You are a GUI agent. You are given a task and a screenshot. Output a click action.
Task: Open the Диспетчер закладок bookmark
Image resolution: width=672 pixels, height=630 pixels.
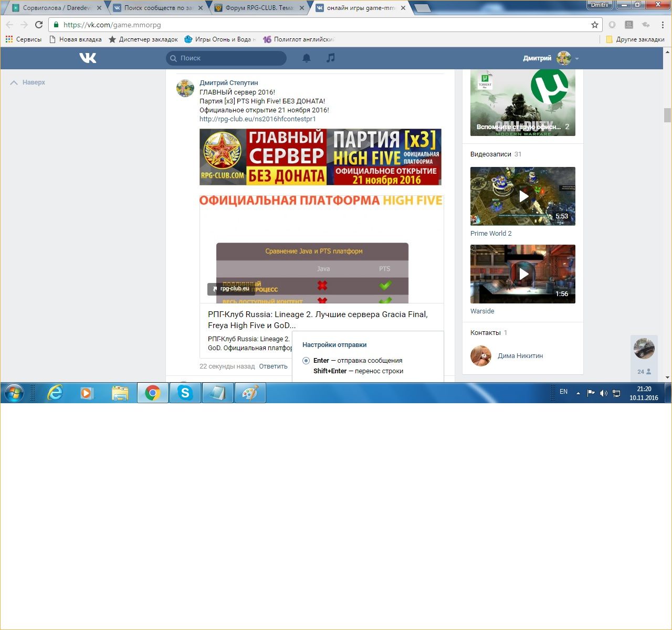coord(143,39)
